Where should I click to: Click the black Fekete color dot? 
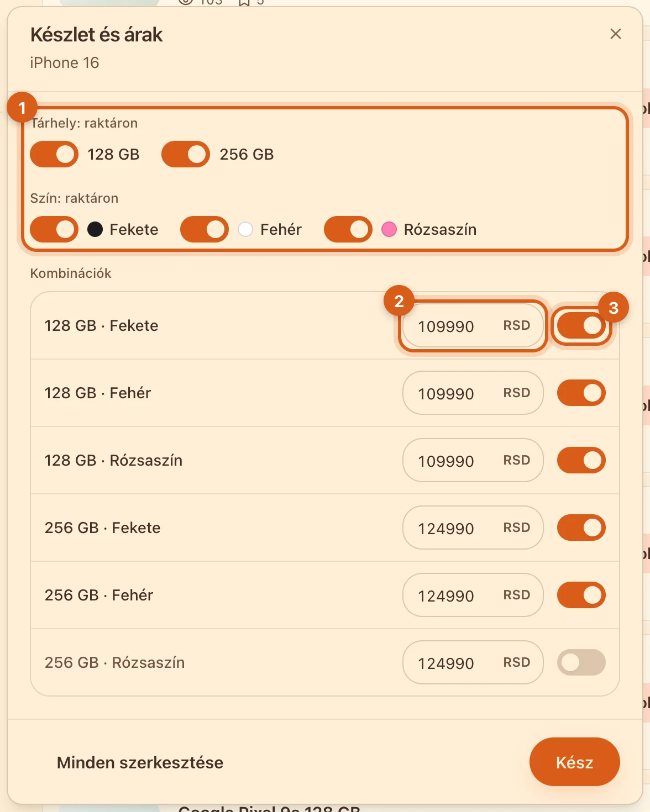pos(95,229)
